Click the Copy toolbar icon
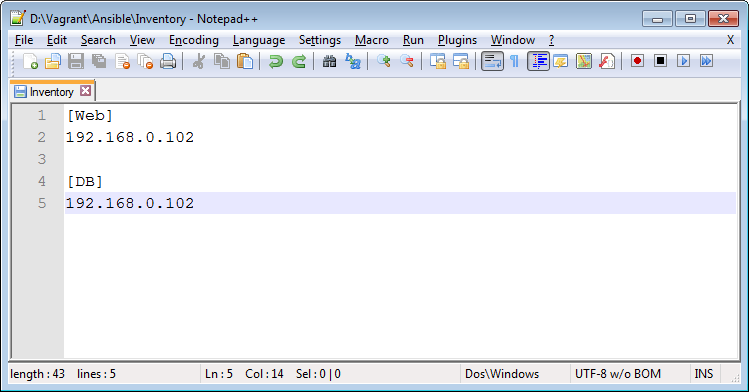The image size is (749, 392). (222, 61)
